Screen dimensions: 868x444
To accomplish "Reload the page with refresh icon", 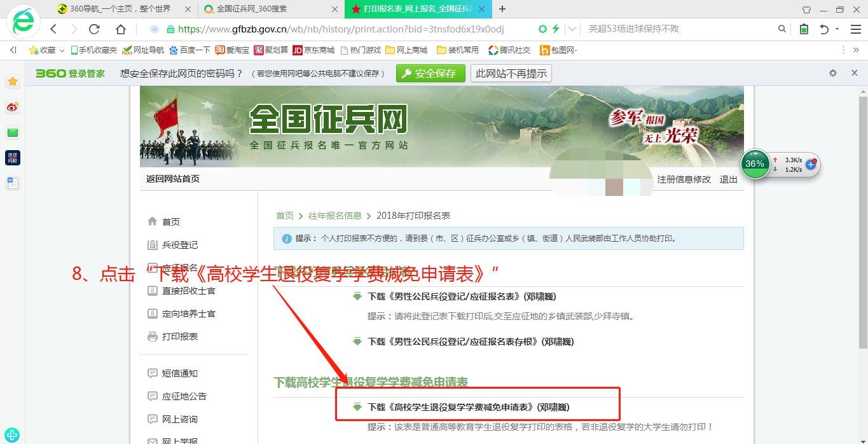I will (94, 29).
